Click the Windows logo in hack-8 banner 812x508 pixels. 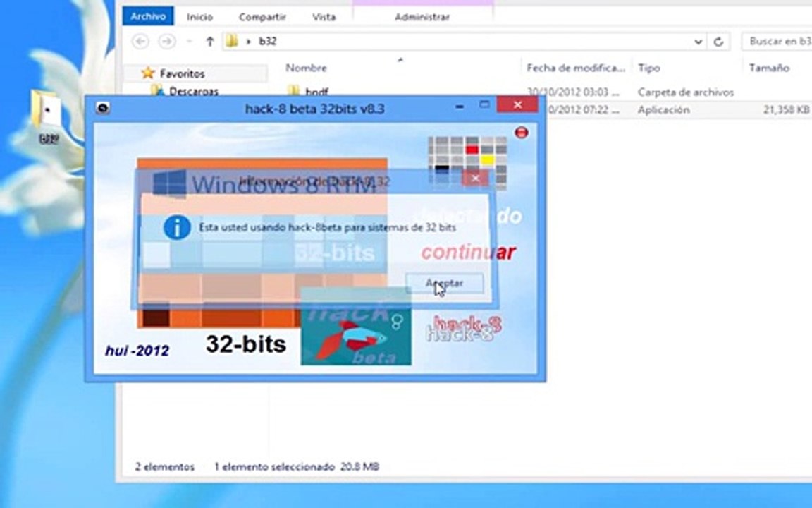pos(170,183)
